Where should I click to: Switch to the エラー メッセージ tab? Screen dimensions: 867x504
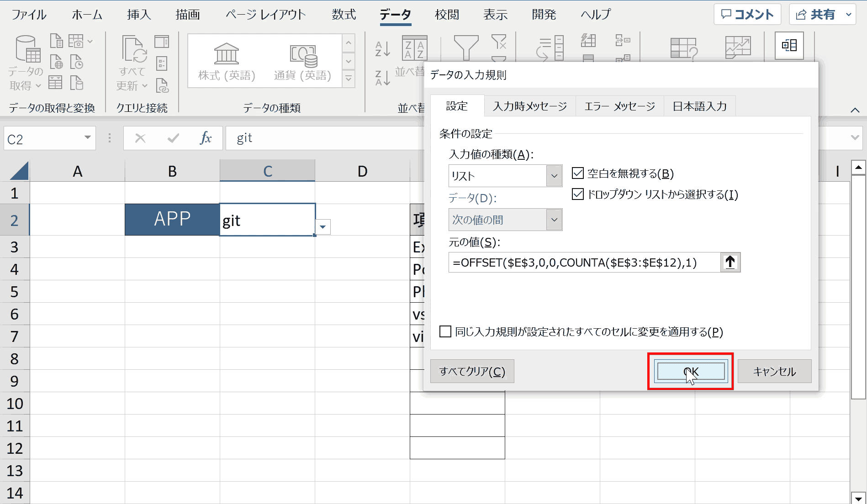click(x=620, y=106)
